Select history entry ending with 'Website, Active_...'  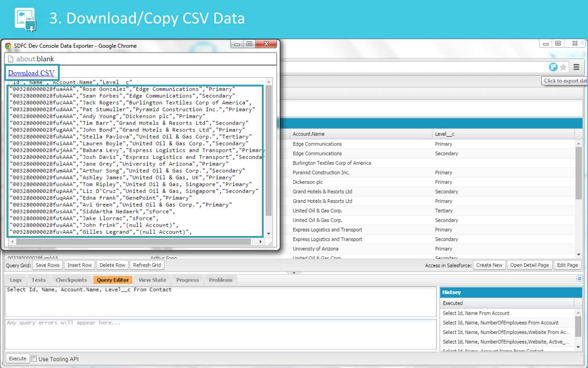click(508, 342)
